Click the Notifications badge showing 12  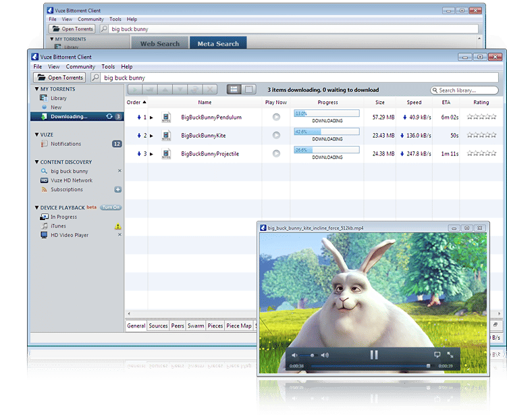click(117, 144)
